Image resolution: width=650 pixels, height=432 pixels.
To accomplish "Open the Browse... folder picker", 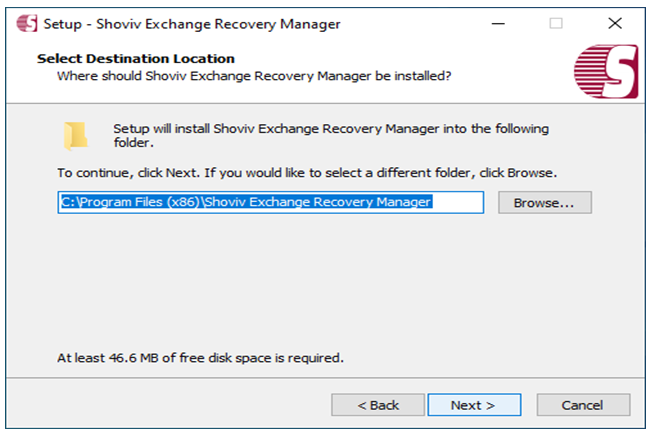I will 545,203.
